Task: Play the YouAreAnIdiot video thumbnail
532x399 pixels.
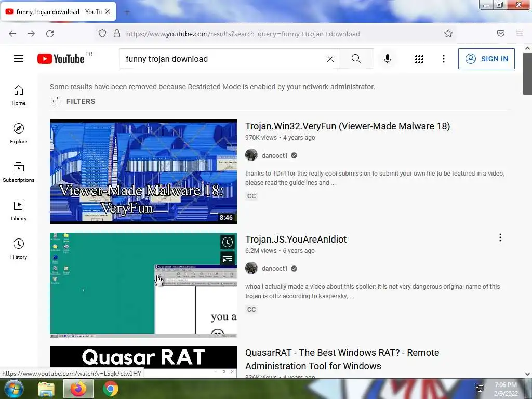Action: tap(143, 285)
